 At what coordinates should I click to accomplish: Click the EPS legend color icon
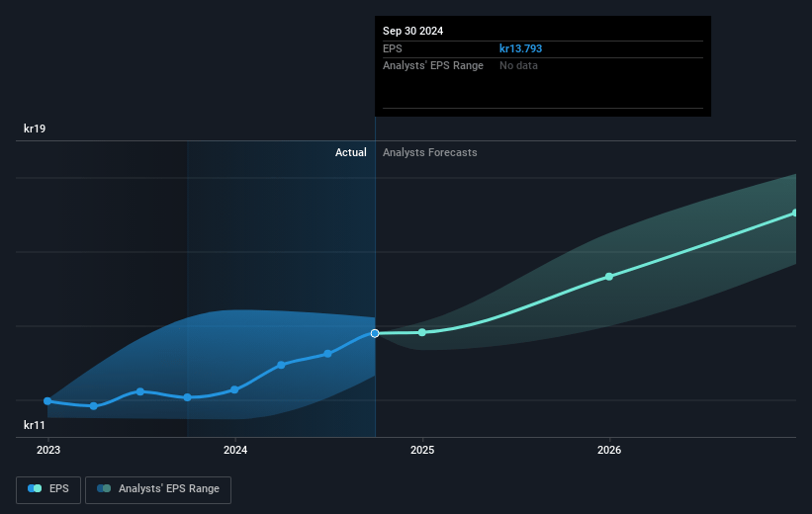tap(35, 488)
